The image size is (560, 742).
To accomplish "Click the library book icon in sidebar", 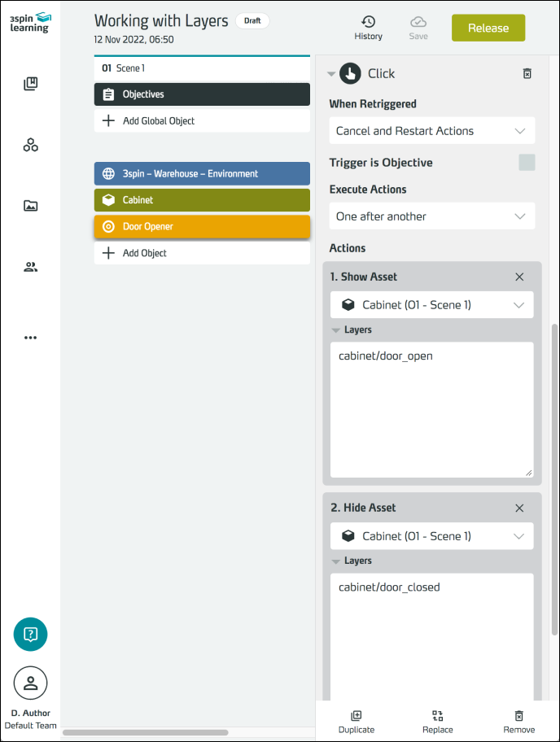I will pos(31,84).
